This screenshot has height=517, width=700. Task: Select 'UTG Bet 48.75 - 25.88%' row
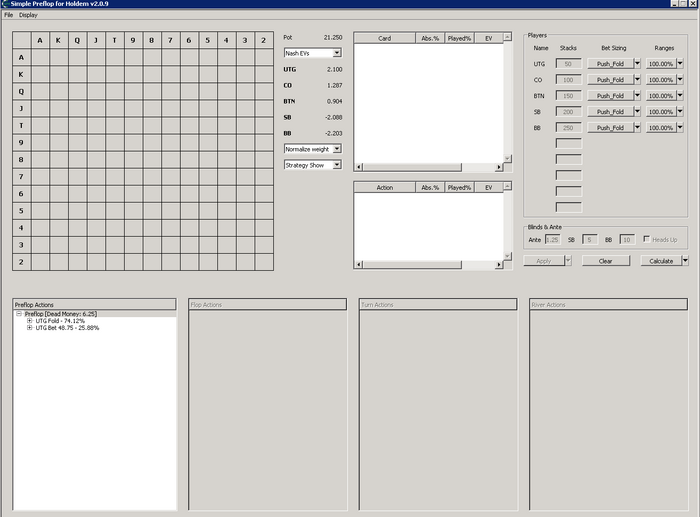click(67, 328)
